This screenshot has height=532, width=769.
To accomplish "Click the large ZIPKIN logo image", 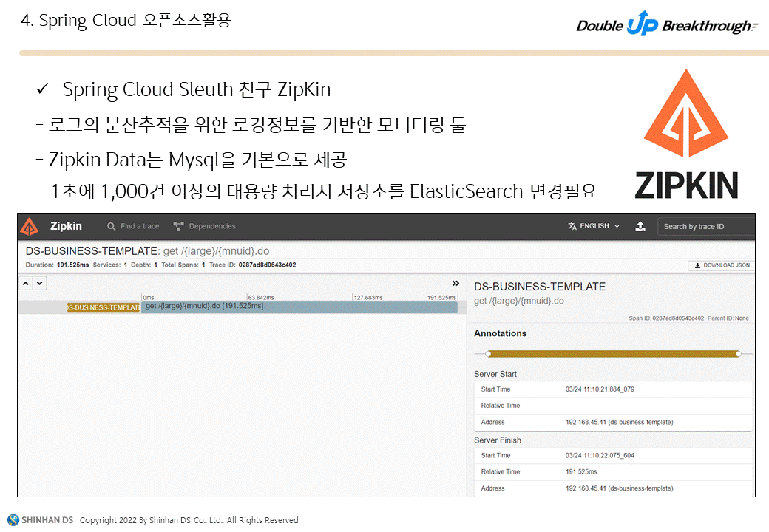I will [686, 134].
